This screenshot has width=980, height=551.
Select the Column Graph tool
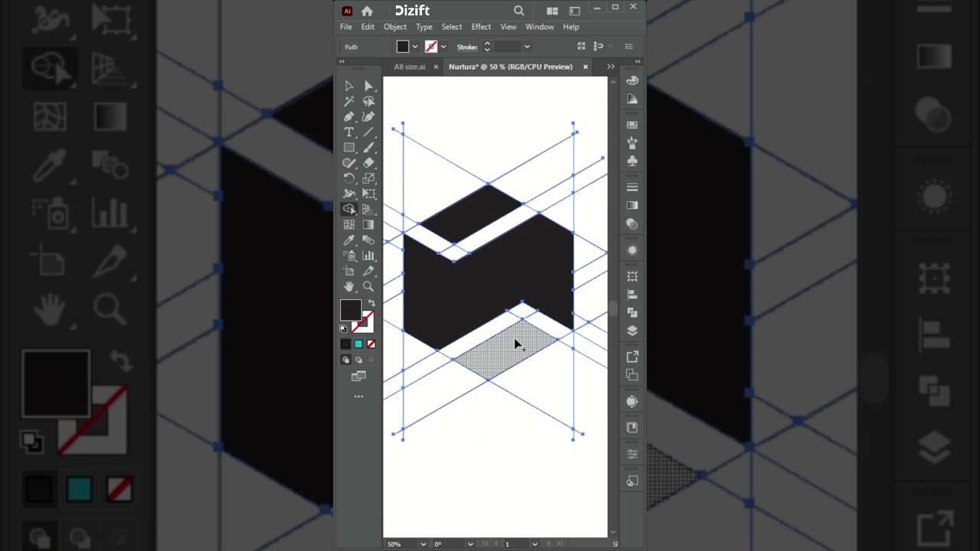[x=368, y=256]
